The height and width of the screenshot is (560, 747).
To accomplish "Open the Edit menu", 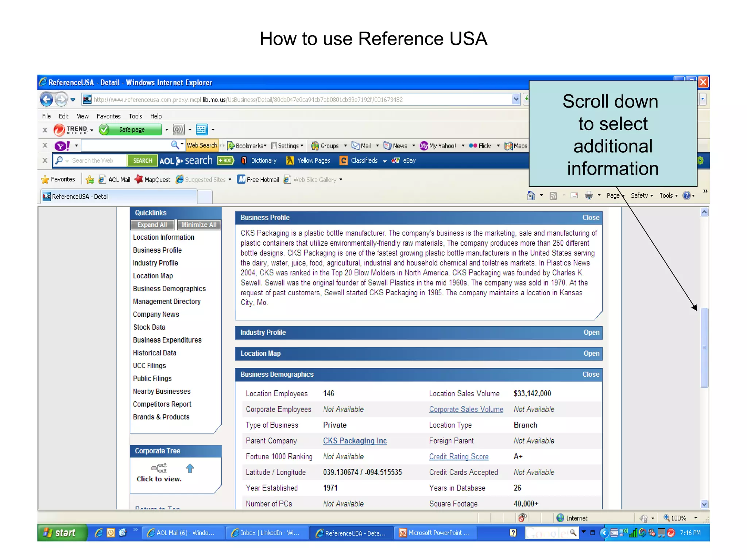I will [63, 116].
